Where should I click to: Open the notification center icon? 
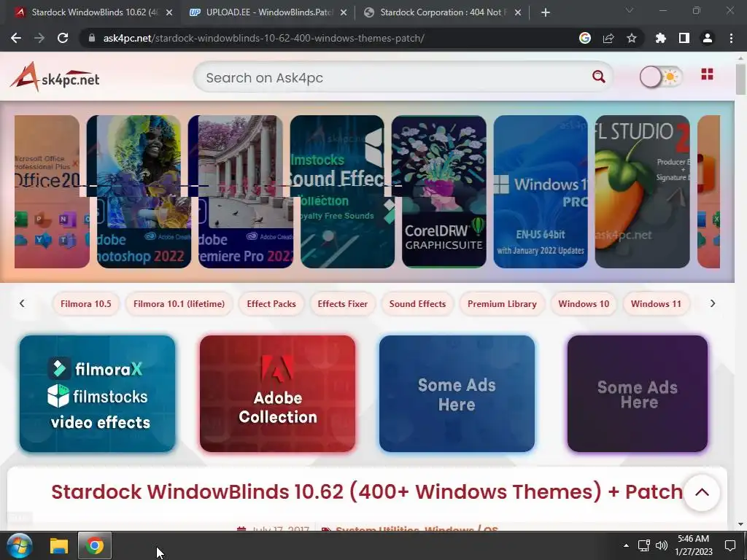[729, 545]
